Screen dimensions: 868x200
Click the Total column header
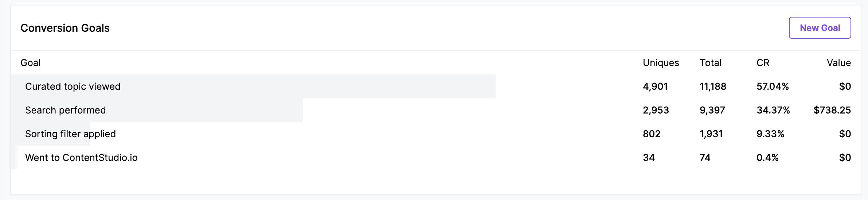710,63
